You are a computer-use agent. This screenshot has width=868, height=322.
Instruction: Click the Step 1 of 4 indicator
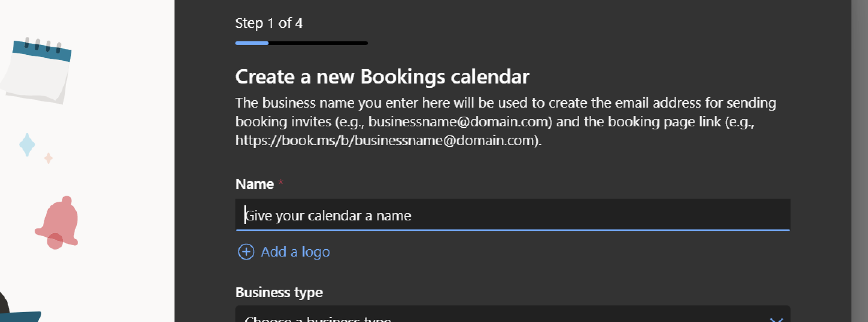tap(269, 23)
